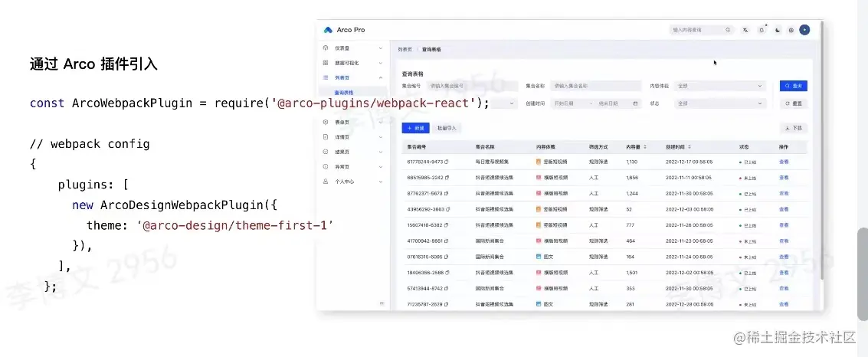Click the 结果页 sidebar icon

click(326, 152)
